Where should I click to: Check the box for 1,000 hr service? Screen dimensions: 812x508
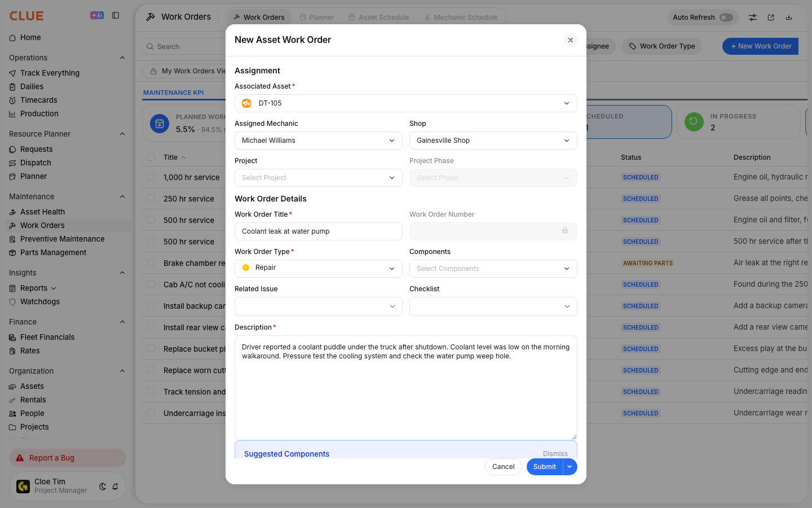(x=151, y=177)
